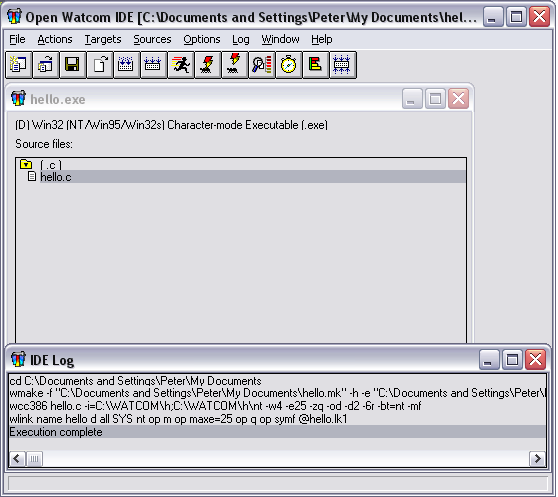Start local debugging with the first lightning bolt icon
This screenshot has height=497, width=558.
click(208, 65)
